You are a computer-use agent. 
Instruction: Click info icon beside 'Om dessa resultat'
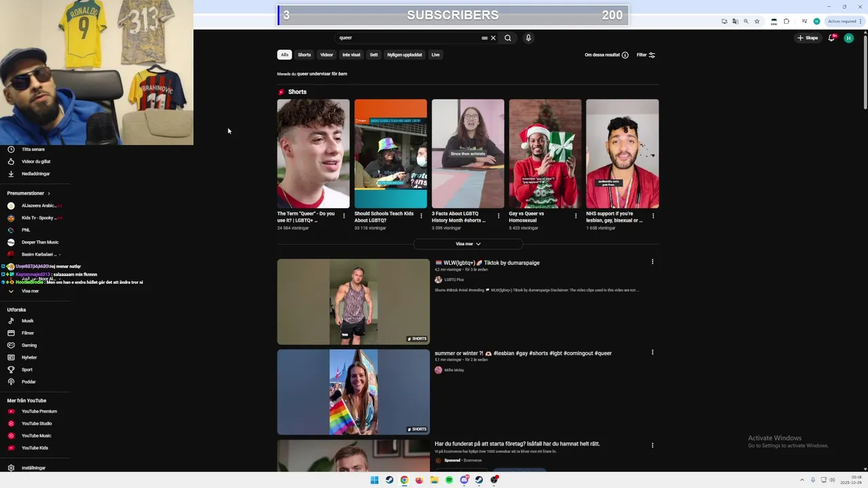pyautogui.click(x=625, y=55)
